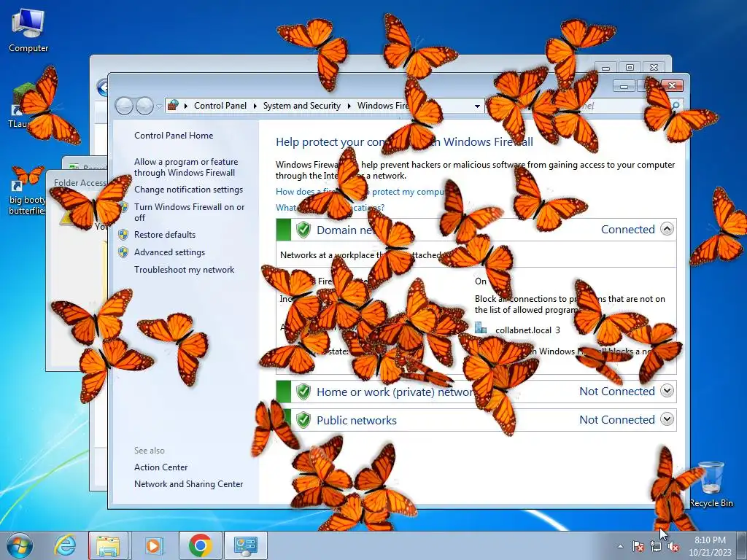Click the collabnet.local 3 network icon
Screen dimensions: 747x560
tap(481, 329)
